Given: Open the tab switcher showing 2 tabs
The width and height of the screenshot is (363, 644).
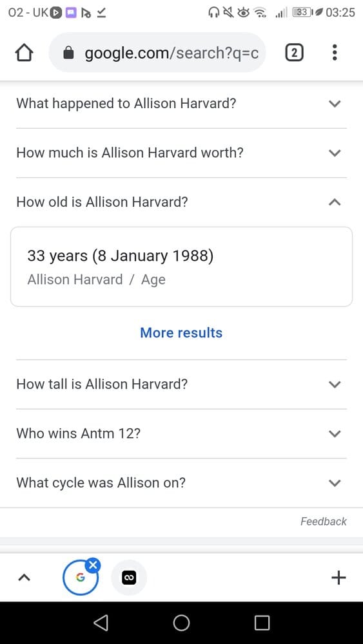Looking at the screenshot, I should pyautogui.click(x=294, y=53).
